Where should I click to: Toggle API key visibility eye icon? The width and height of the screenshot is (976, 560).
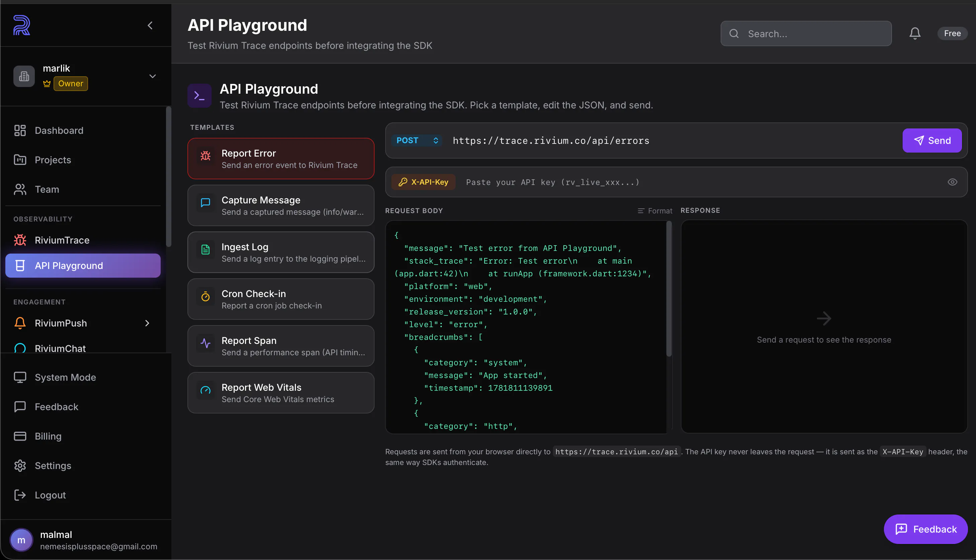[x=952, y=182]
